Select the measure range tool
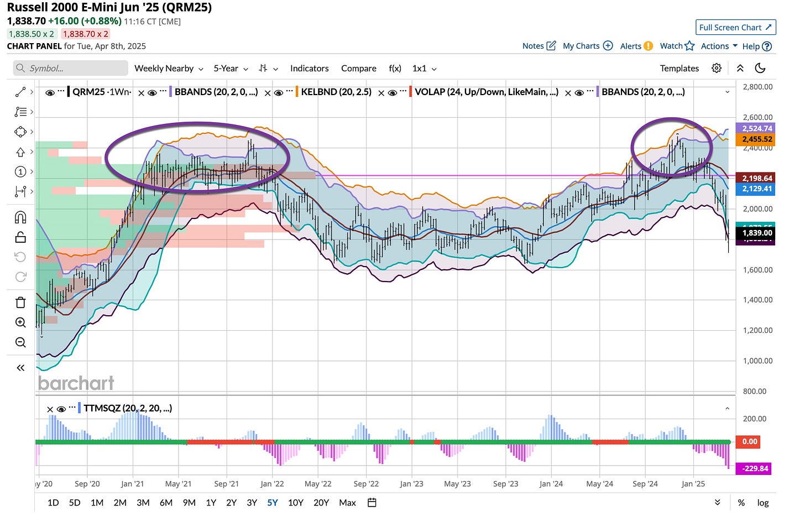Viewport: 805px width, 532px height. (20, 191)
